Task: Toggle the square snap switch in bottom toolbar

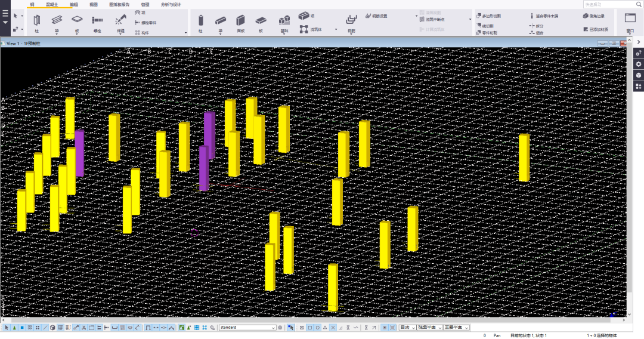Action: pyautogui.click(x=309, y=328)
